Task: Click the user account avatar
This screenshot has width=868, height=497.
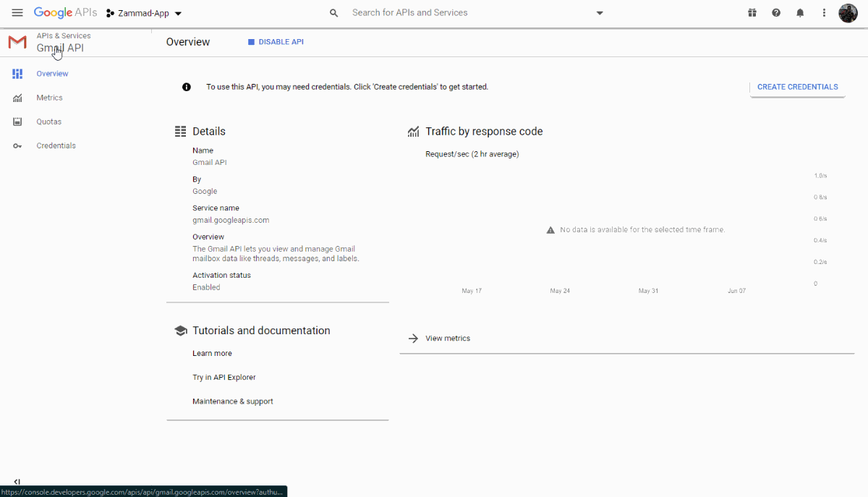Action: (x=848, y=13)
